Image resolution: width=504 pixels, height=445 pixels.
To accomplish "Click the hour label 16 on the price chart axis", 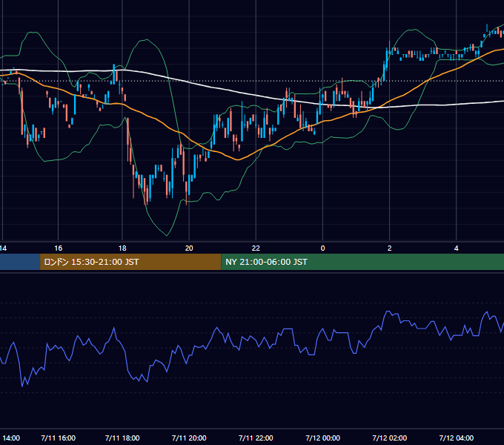I will [58, 248].
